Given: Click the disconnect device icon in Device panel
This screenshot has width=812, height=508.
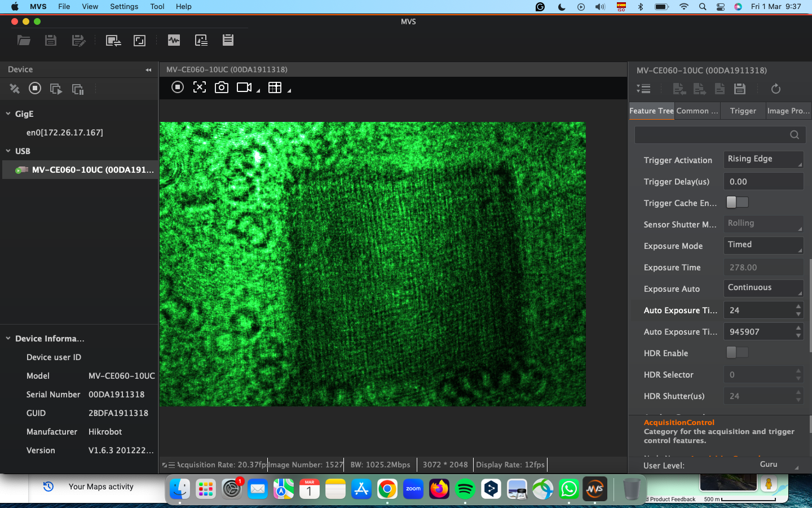Looking at the screenshot, I should click(x=15, y=89).
